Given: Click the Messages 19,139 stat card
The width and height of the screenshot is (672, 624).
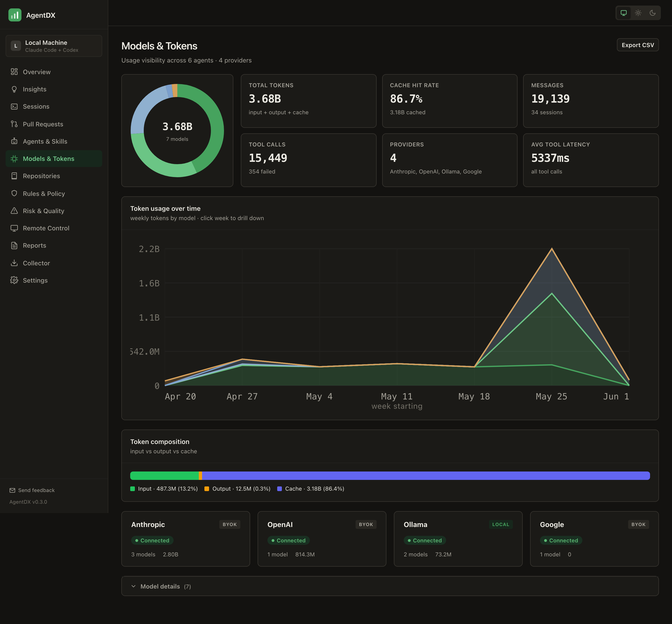Looking at the screenshot, I should (x=591, y=101).
